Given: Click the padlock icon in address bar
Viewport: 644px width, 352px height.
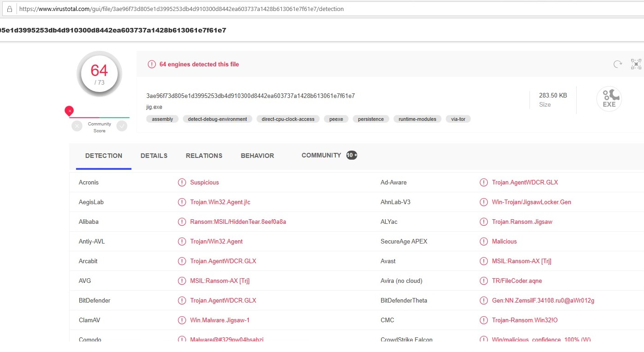Looking at the screenshot, I should tap(9, 9).
